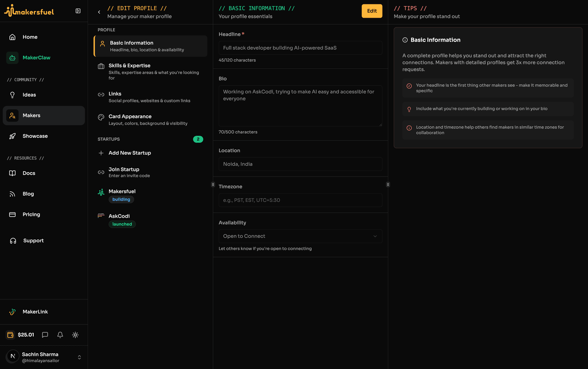Click the yellow Edit button

tap(372, 11)
